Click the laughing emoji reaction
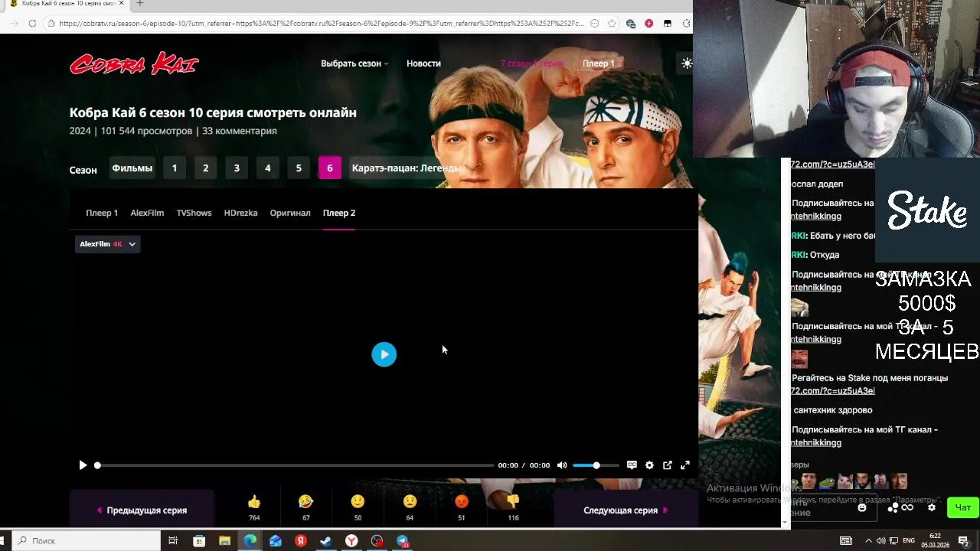Viewport: 980px width, 551px height. click(305, 502)
